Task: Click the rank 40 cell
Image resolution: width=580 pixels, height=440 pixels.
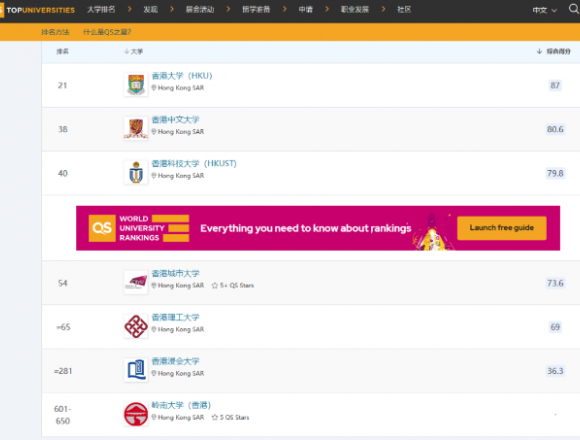Action: click(x=63, y=173)
